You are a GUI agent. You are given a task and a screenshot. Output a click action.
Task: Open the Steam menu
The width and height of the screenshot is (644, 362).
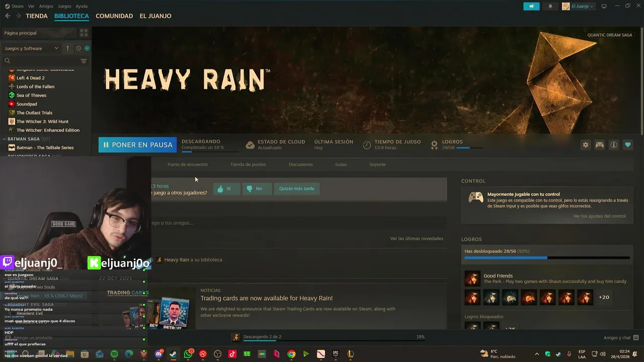pyautogui.click(x=14, y=6)
